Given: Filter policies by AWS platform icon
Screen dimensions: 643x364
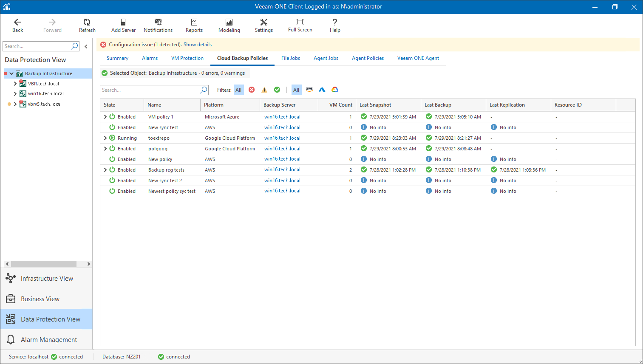Looking at the screenshot, I should click(309, 90).
